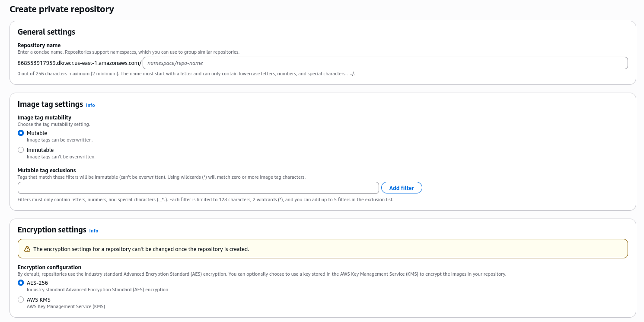
Task: Click the warning triangle icon in the alert
Action: [28, 248]
